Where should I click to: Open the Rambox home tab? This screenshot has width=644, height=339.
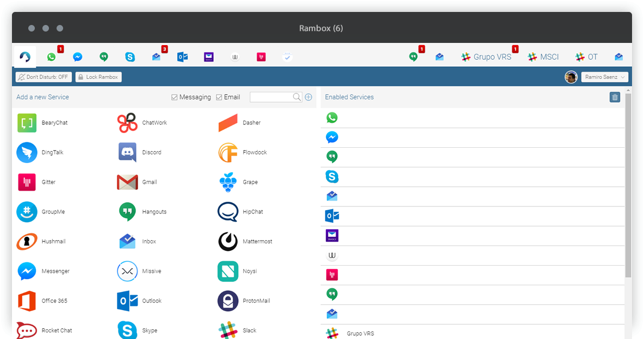pyautogui.click(x=25, y=56)
